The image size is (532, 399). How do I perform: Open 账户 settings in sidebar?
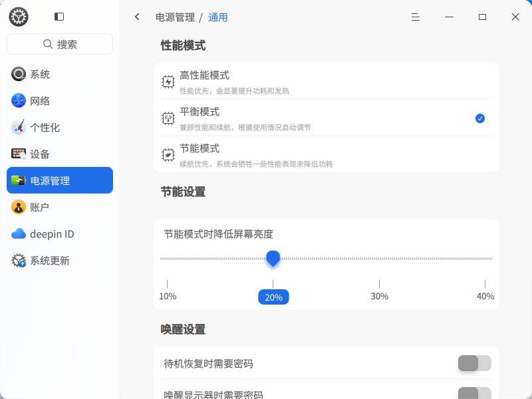pyautogui.click(x=60, y=207)
